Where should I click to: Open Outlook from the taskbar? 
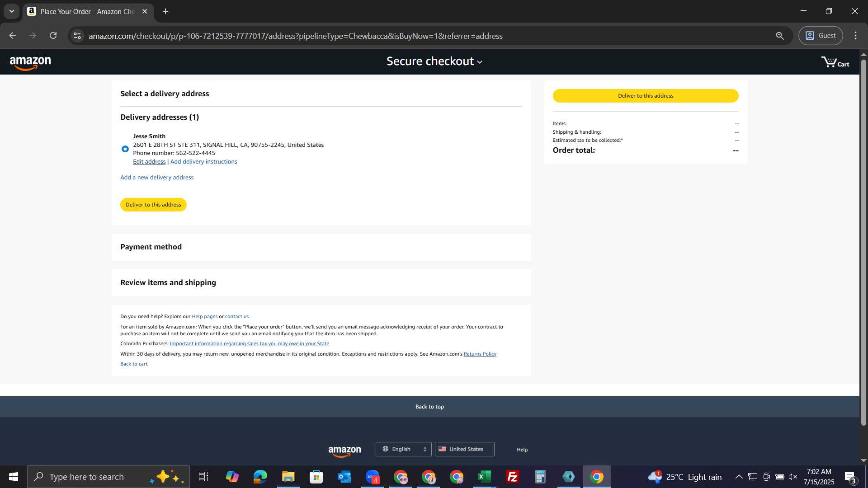344,477
